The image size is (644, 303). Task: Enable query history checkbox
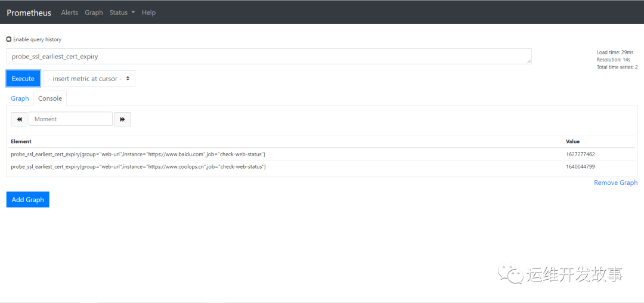(x=9, y=39)
